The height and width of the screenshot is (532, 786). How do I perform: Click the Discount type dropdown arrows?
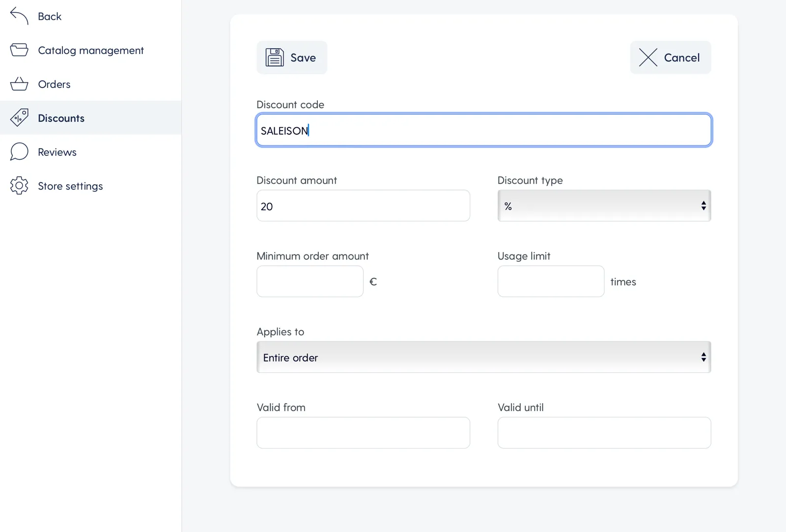pos(703,206)
